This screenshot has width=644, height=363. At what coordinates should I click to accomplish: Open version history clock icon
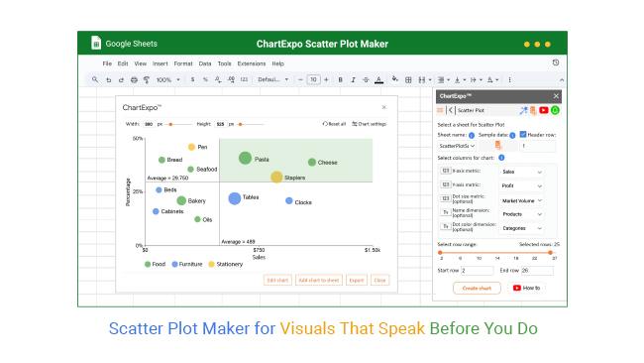556,62
